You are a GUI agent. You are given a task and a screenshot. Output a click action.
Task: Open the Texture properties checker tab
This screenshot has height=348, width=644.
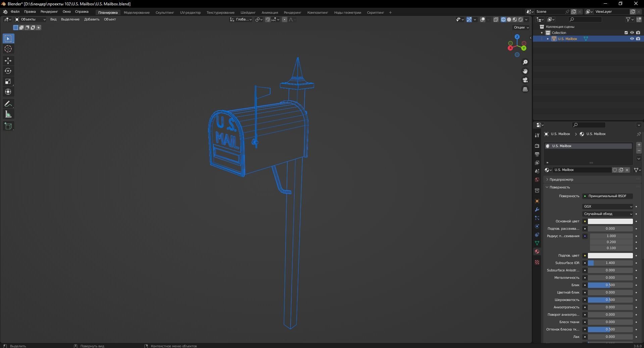[537, 262]
